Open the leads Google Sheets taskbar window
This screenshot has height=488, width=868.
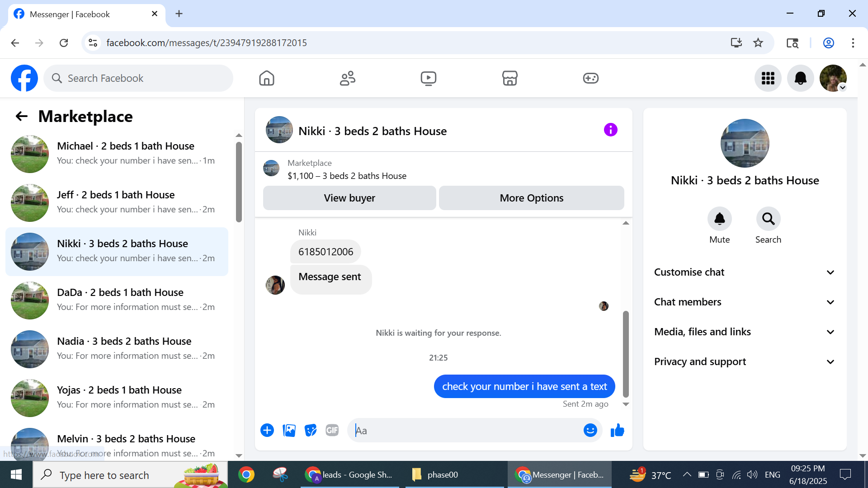349,474
